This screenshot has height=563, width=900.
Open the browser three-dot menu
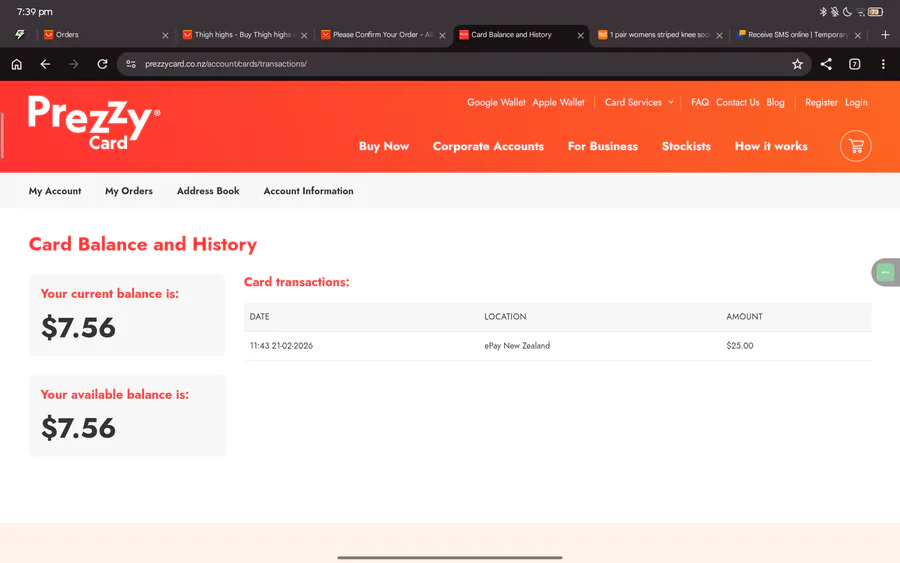[x=883, y=64]
